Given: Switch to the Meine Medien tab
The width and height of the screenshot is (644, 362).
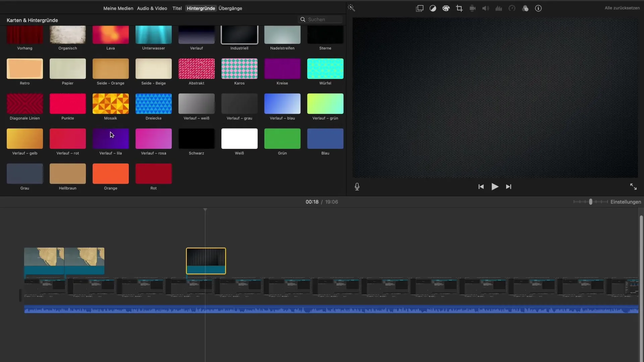Looking at the screenshot, I should point(118,8).
